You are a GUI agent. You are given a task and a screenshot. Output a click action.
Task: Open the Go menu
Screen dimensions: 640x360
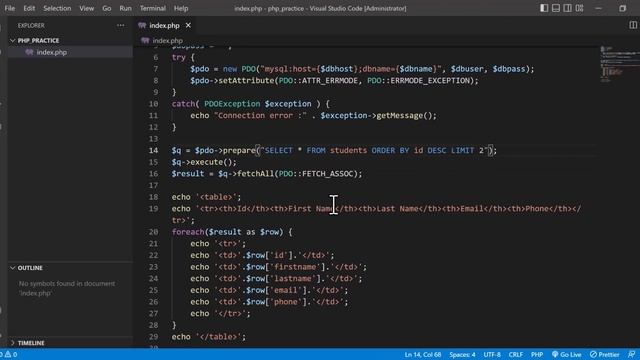tap(107, 8)
